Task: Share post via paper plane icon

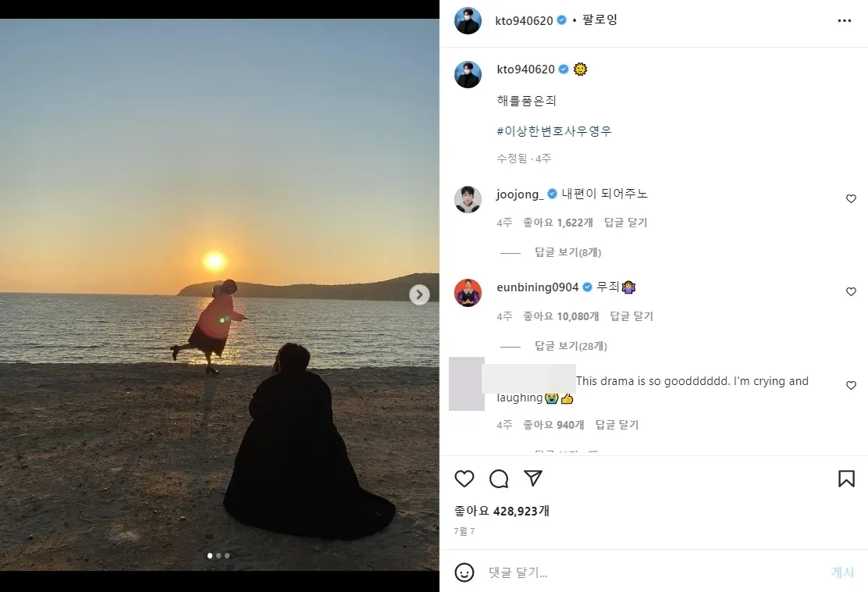Action: tap(533, 479)
